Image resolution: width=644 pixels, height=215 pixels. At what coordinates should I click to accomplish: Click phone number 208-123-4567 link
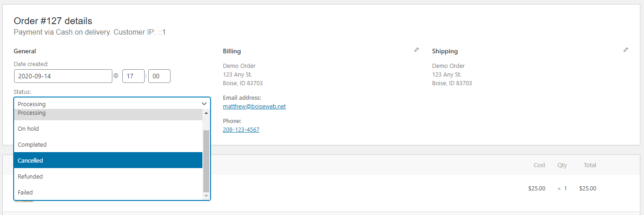pos(241,129)
